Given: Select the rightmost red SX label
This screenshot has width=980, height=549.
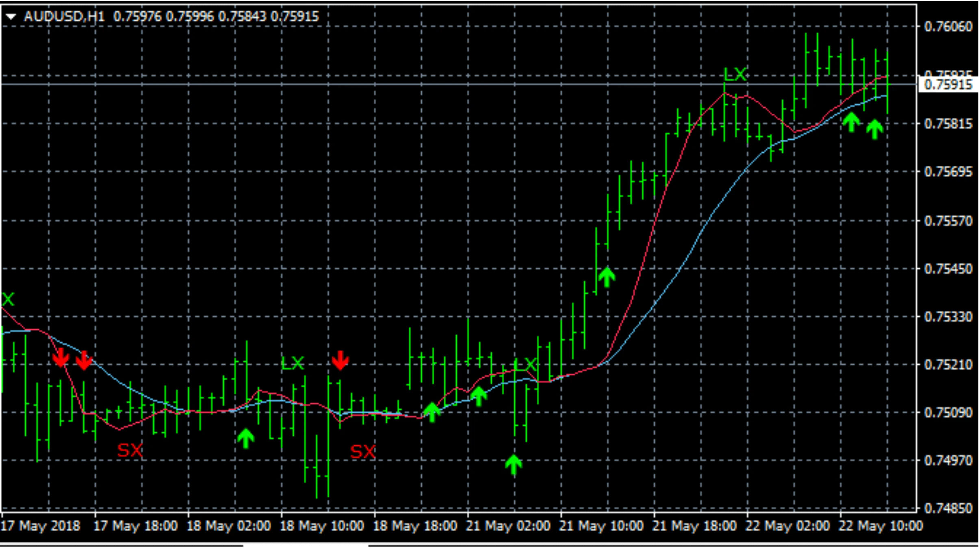Looking at the screenshot, I should (x=363, y=452).
